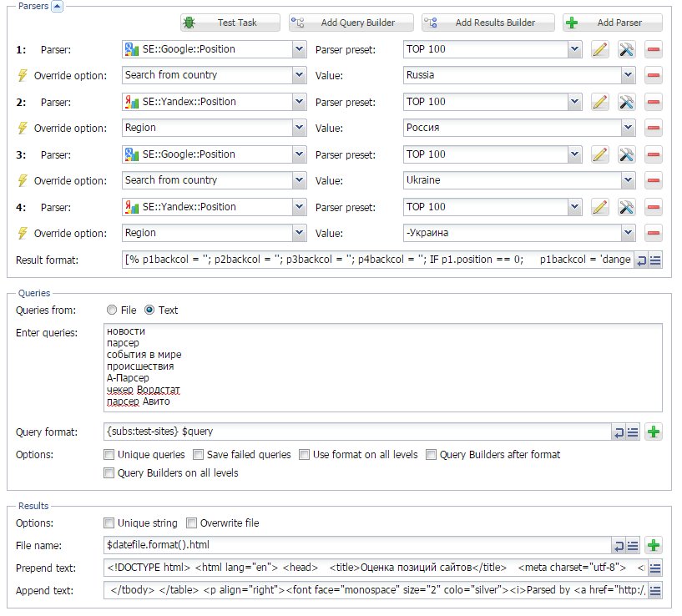Open tools settings icon for parser 4
The height and width of the screenshot is (616, 682).
[x=627, y=207]
